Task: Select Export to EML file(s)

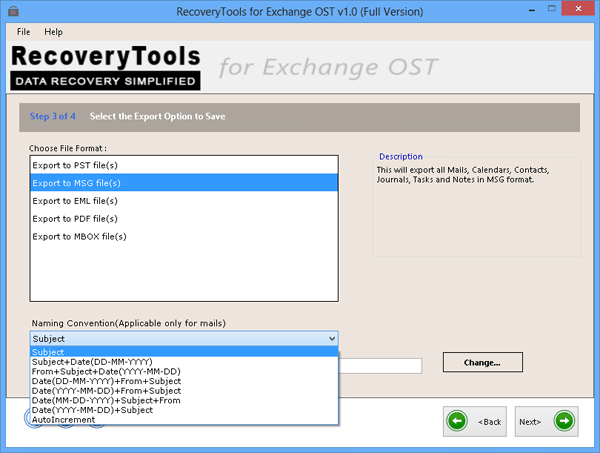Action: coord(184,201)
